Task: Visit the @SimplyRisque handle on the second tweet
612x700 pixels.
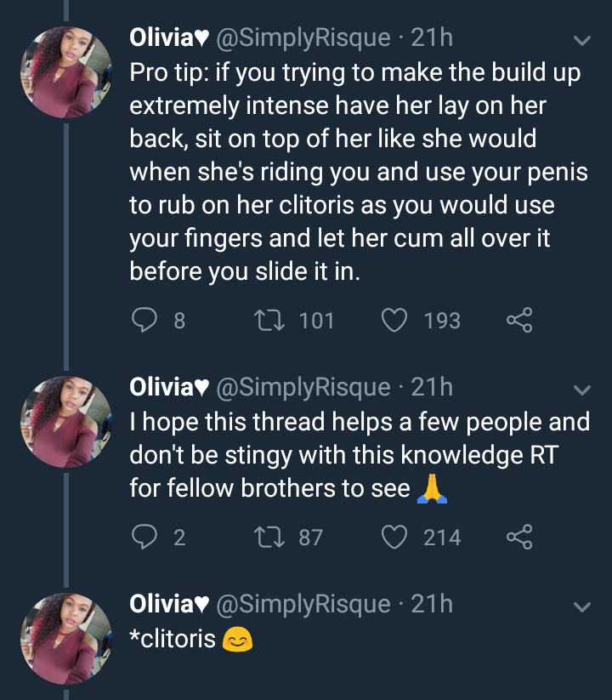Action: [304, 387]
